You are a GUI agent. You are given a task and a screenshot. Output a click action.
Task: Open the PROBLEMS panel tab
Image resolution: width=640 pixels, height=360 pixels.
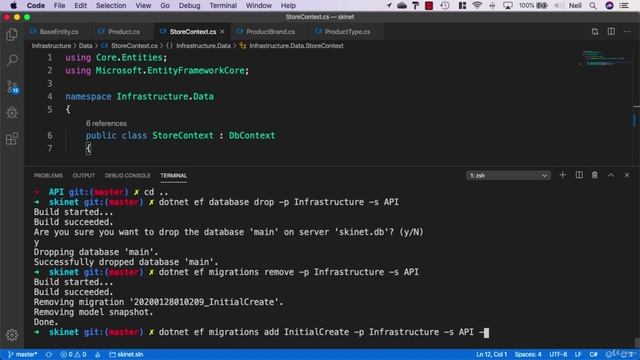pos(48,176)
